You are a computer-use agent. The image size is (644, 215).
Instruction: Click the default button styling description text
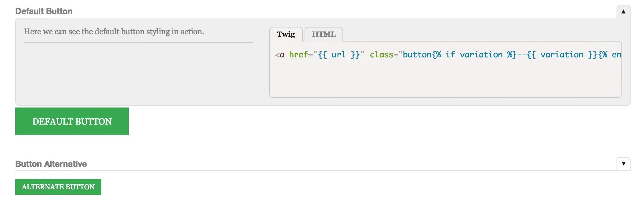point(114,31)
